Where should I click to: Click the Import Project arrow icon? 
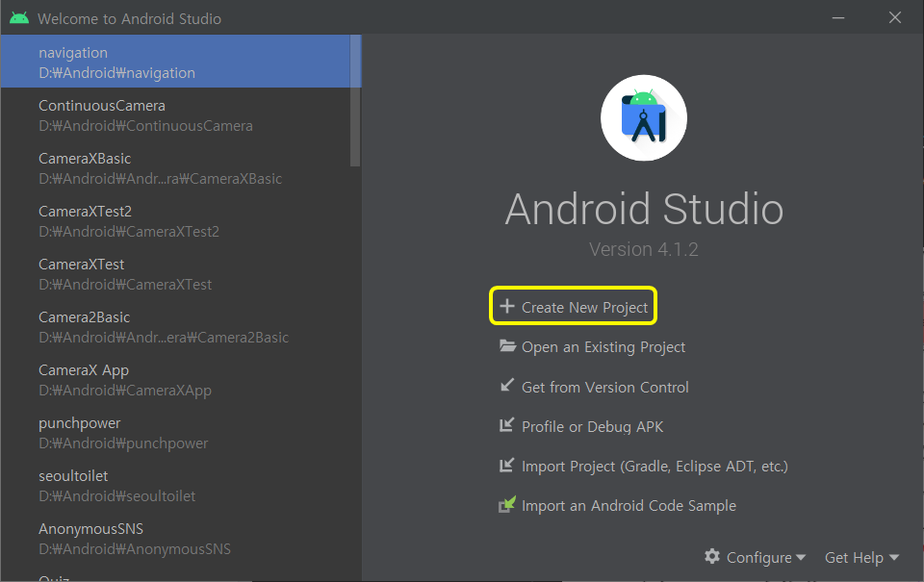(507, 465)
